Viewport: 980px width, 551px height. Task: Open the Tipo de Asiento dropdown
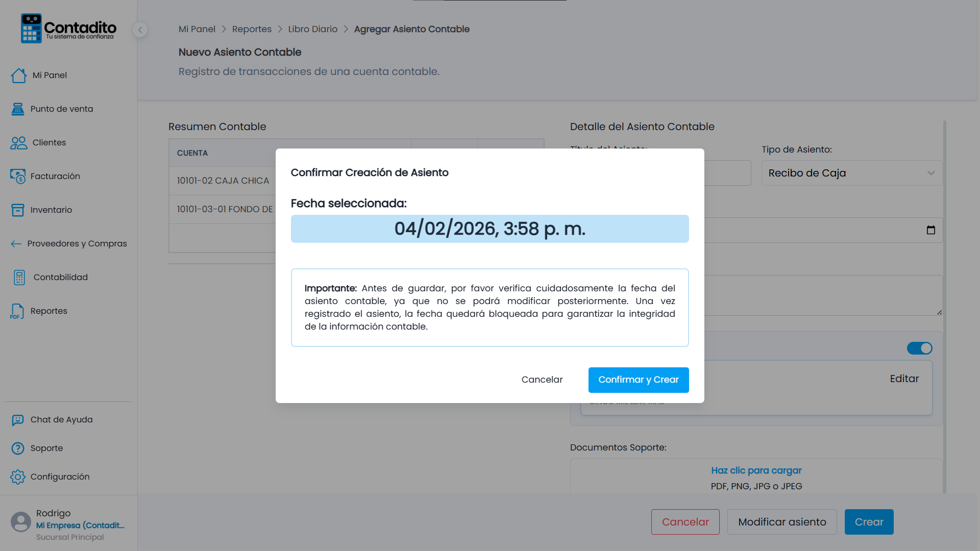coord(852,173)
